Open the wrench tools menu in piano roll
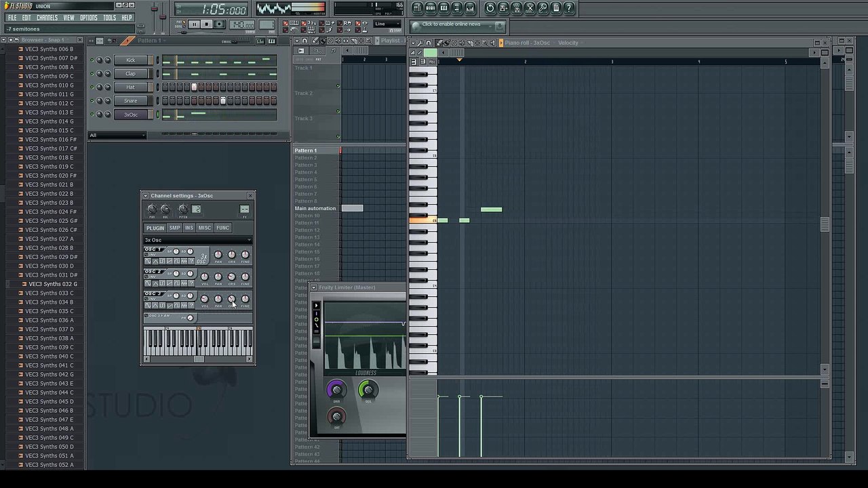This screenshot has height=488, width=868. tap(420, 43)
